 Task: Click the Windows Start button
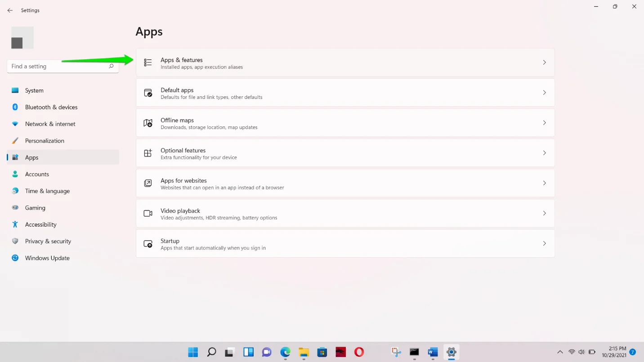(x=193, y=352)
